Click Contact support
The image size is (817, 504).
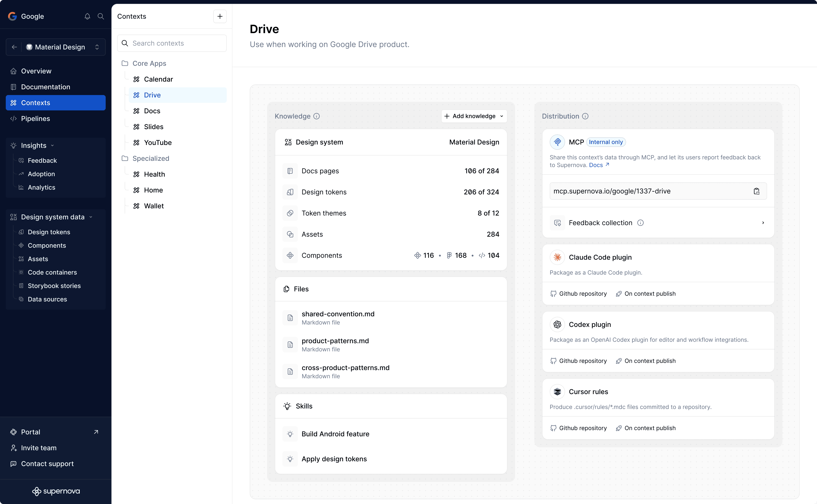tap(56, 464)
